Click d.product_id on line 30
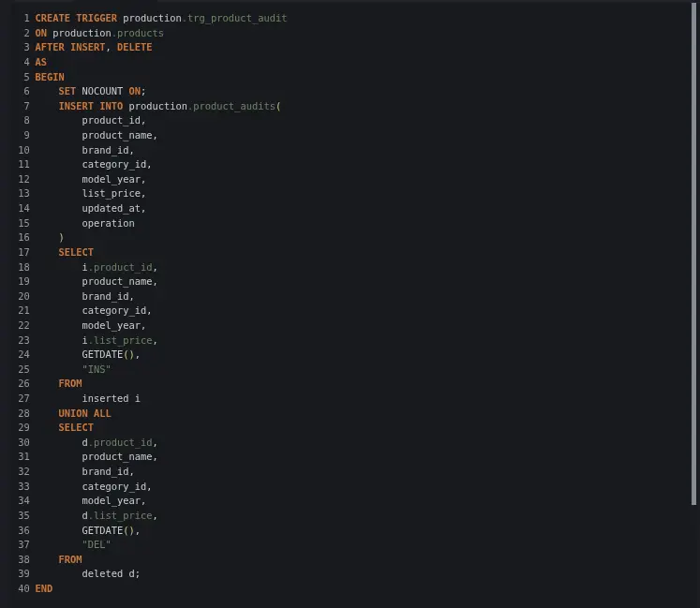 coord(119,442)
